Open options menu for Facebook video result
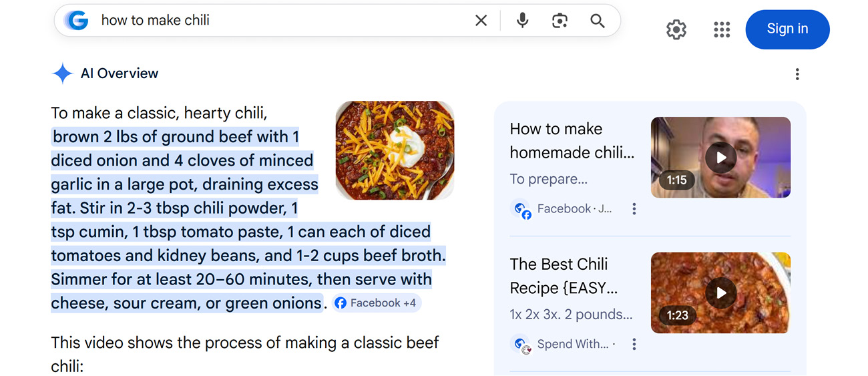 coord(634,209)
